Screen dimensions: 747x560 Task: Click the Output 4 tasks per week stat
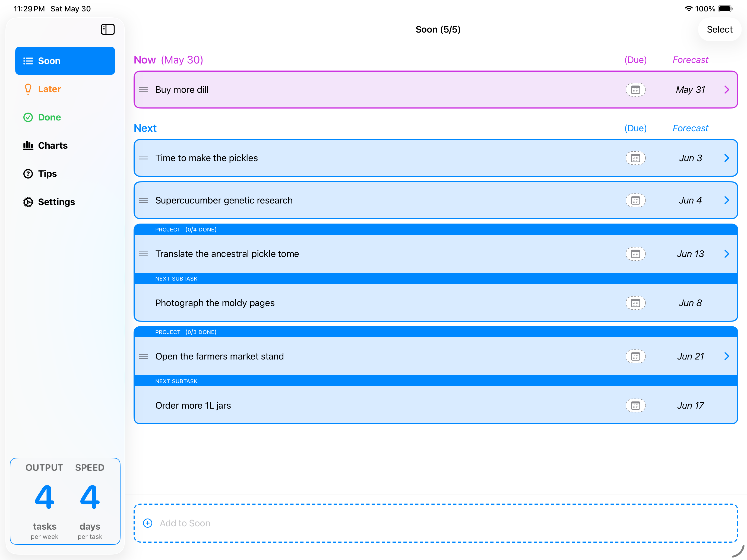pyautogui.click(x=44, y=501)
